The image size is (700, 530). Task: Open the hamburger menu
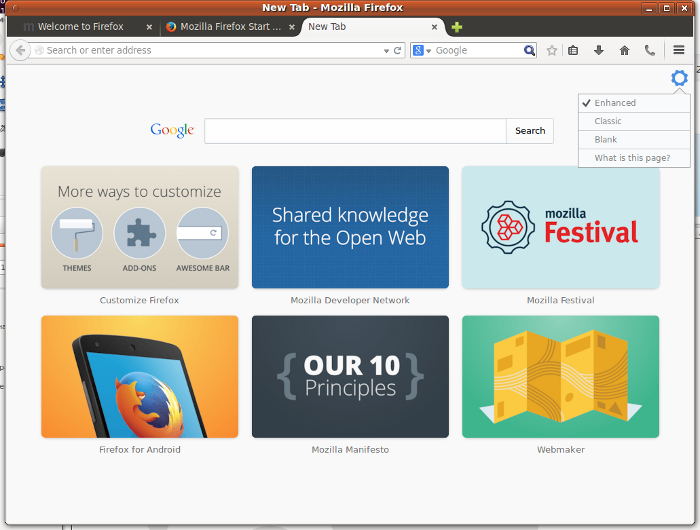679,50
